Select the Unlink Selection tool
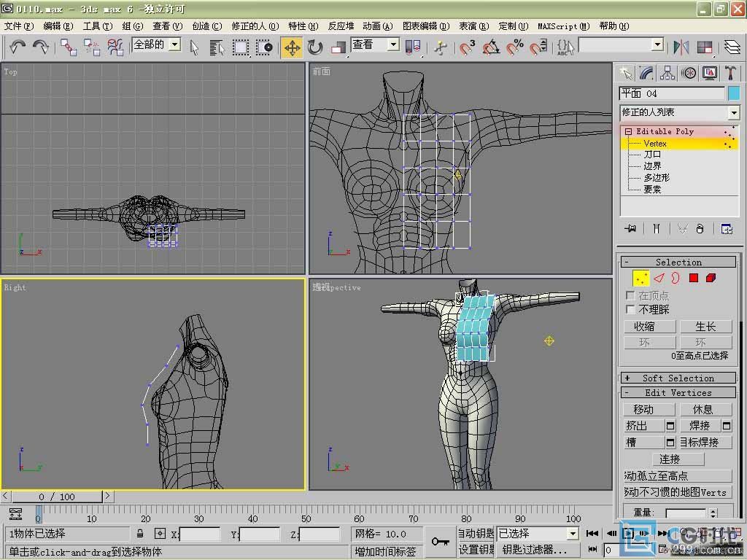This screenshot has height=560, width=747. (x=92, y=47)
